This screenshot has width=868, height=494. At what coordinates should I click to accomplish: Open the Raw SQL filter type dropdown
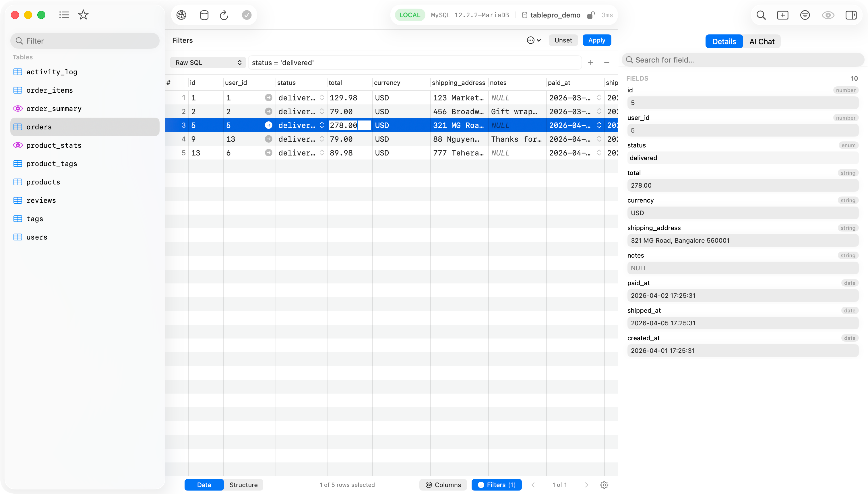[208, 63]
